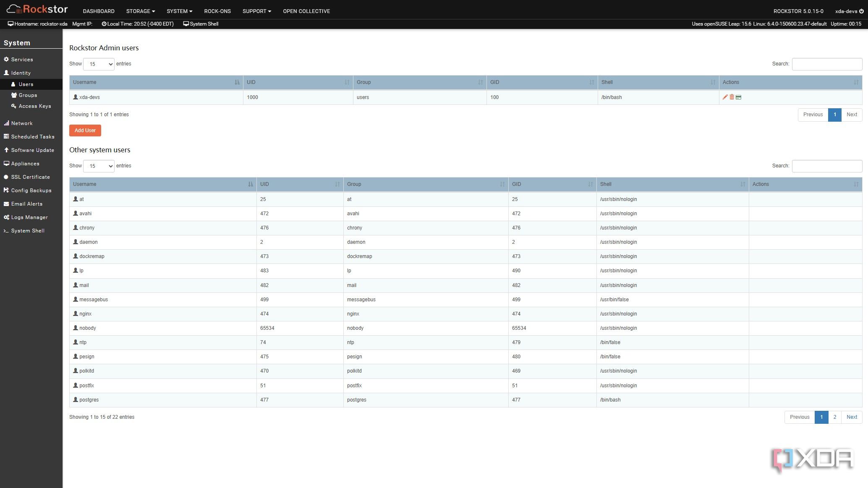The width and height of the screenshot is (868, 488).
Task: Open OPEN COLLECTIVE menu item
Action: [x=306, y=11]
